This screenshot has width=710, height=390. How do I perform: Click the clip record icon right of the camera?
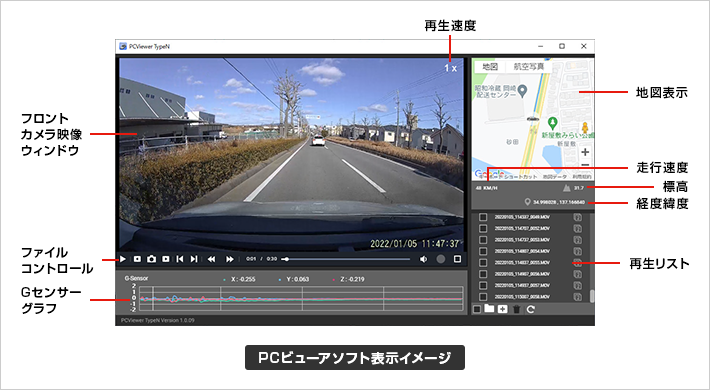tap(166, 259)
